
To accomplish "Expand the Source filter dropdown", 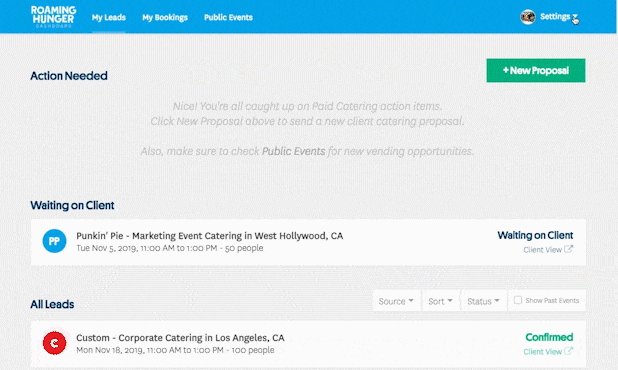I will tap(396, 301).
